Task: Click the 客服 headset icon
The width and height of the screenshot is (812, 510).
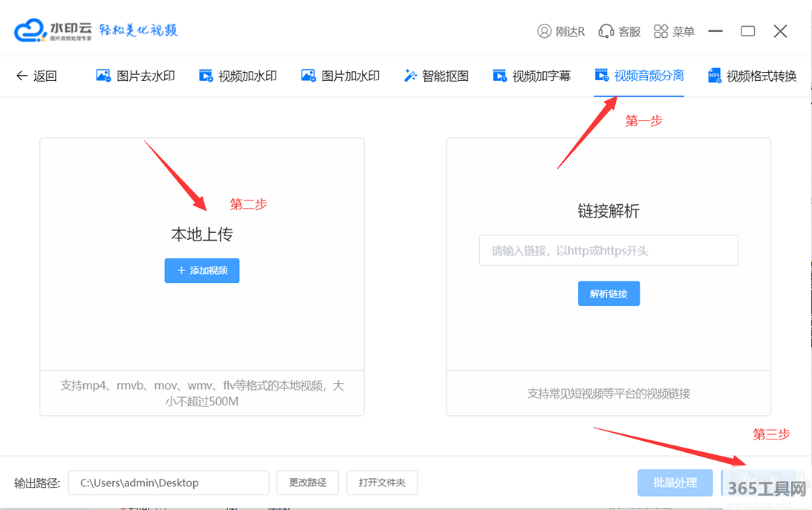Action: 606,31
